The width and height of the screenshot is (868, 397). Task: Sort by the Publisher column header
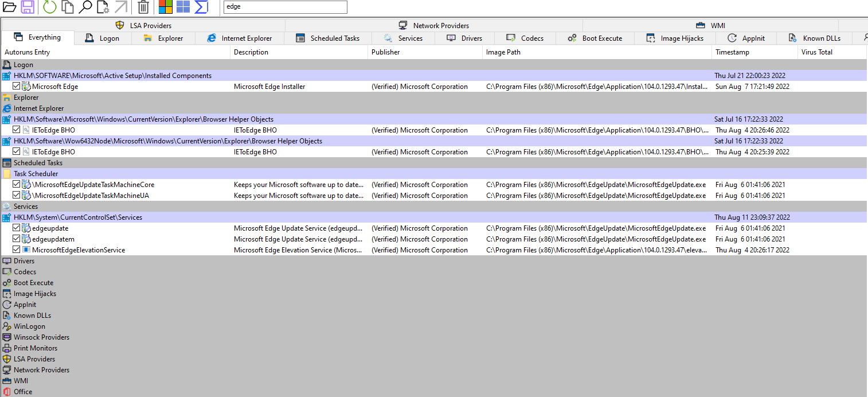click(425, 52)
